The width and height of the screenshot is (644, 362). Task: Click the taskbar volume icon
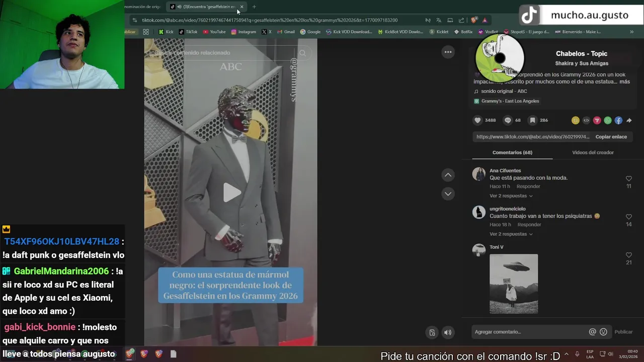coord(610,354)
